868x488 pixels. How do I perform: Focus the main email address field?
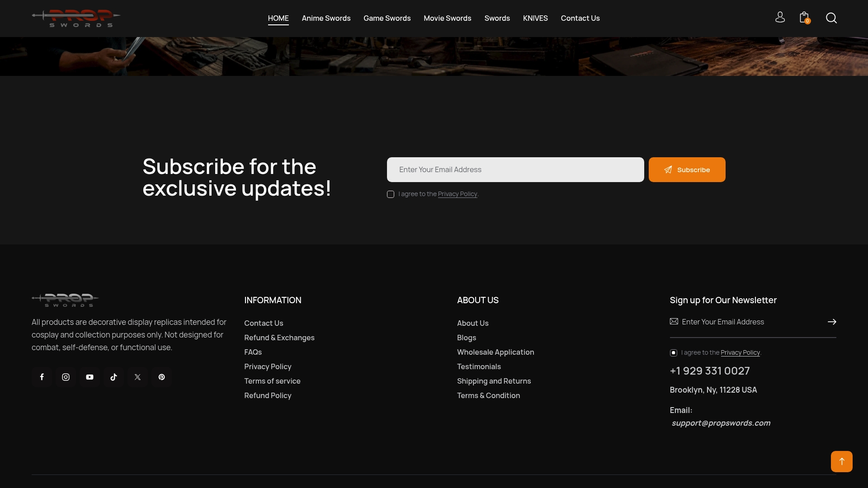(x=515, y=169)
